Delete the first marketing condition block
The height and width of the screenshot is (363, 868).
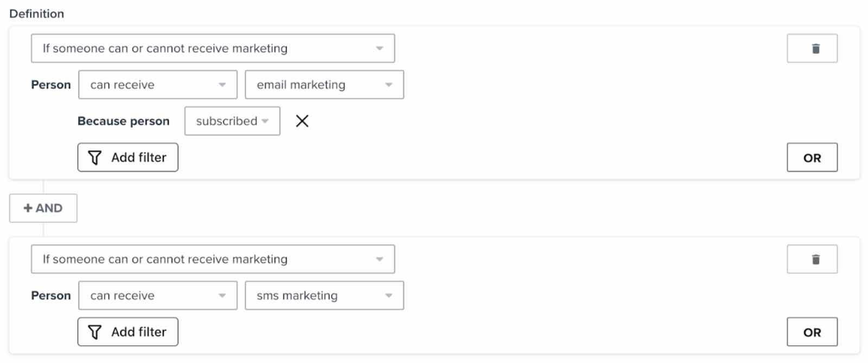[812, 48]
